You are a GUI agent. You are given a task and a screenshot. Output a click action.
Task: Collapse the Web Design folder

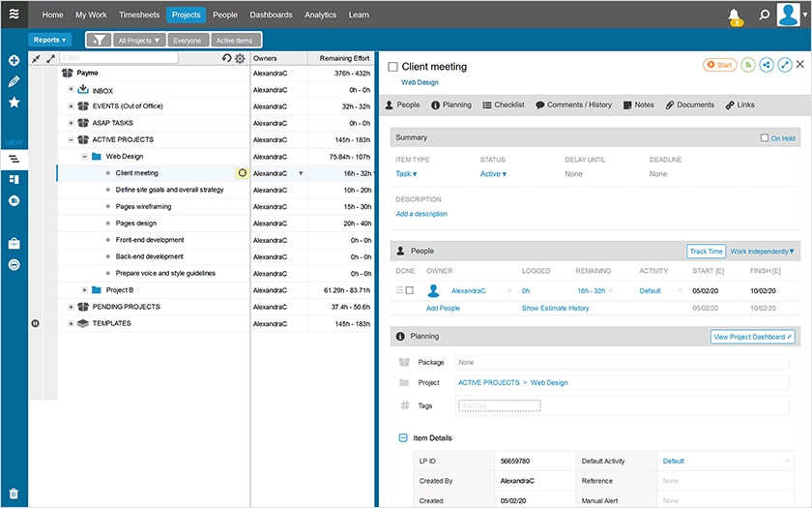[x=84, y=157]
